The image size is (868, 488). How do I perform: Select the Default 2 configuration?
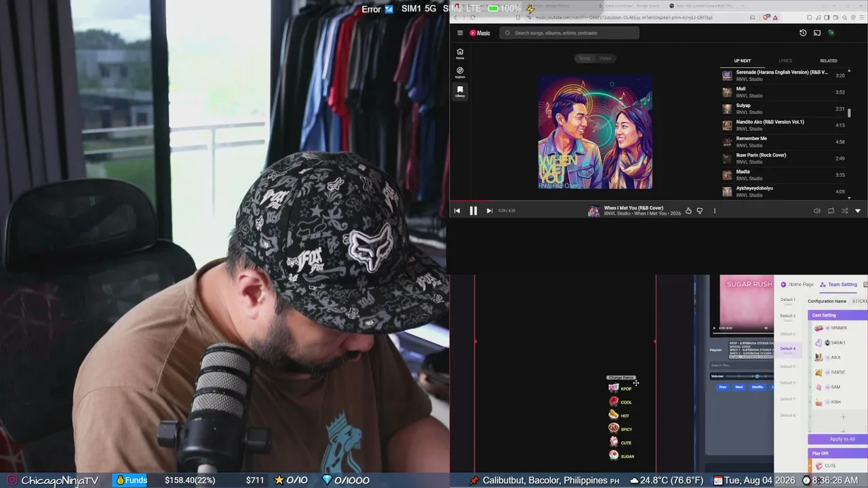click(x=788, y=317)
